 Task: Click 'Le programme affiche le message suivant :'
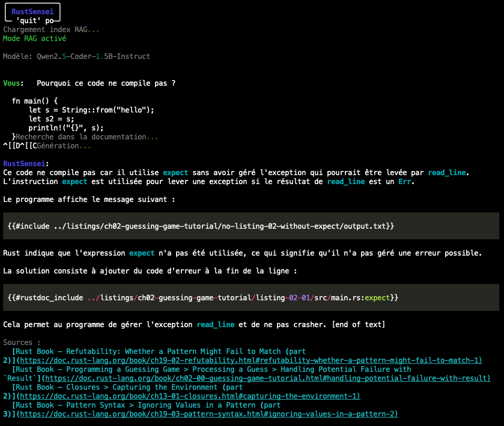[89, 199]
